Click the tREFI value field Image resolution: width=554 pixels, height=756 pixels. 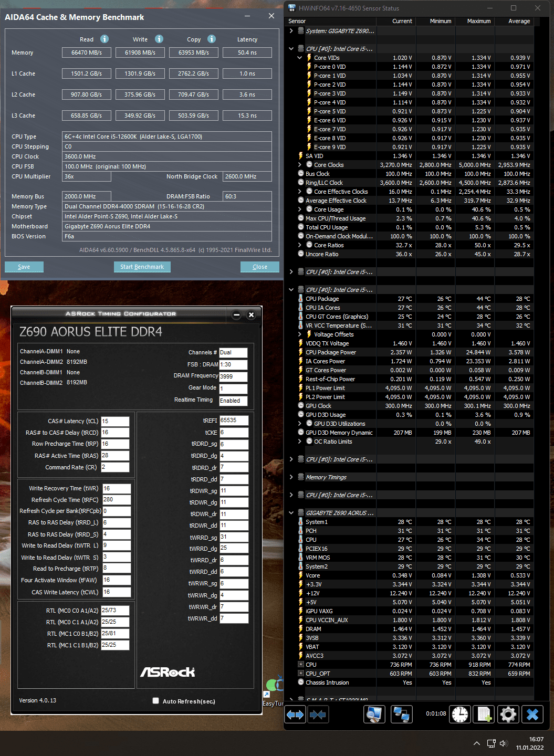[x=234, y=420]
